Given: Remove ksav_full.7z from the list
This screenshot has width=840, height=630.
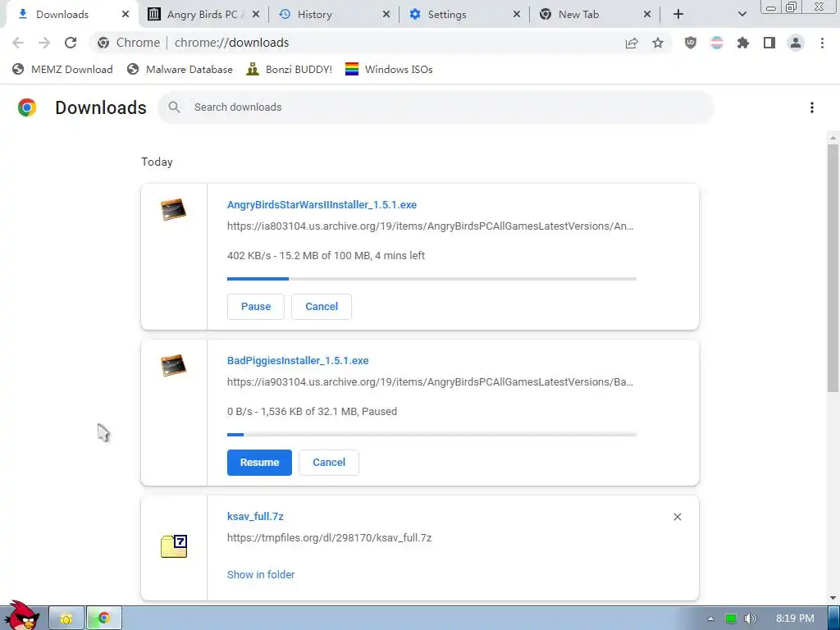Looking at the screenshot, I should tap(677, 517).
